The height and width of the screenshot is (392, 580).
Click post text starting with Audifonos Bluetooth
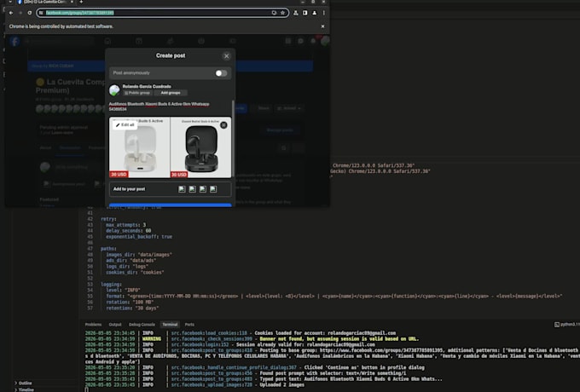159,107
